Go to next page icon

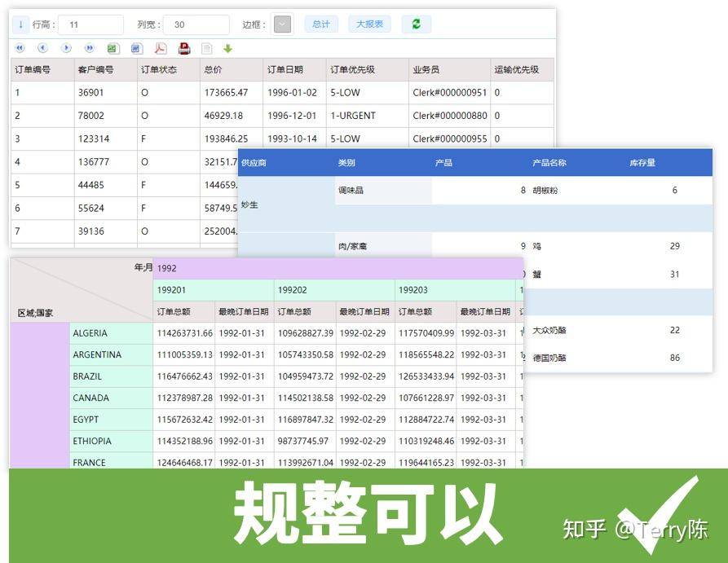coord(66,48)
